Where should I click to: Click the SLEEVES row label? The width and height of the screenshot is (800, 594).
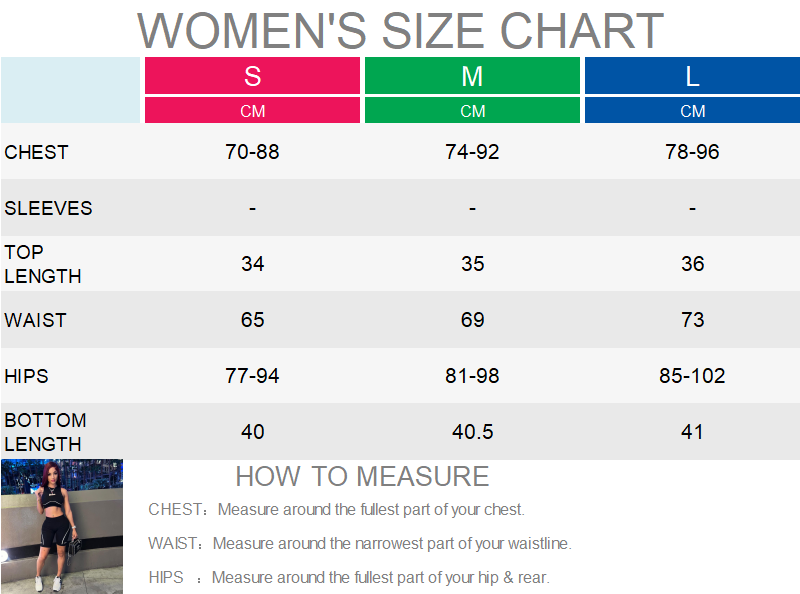click(x=48, y=208)
